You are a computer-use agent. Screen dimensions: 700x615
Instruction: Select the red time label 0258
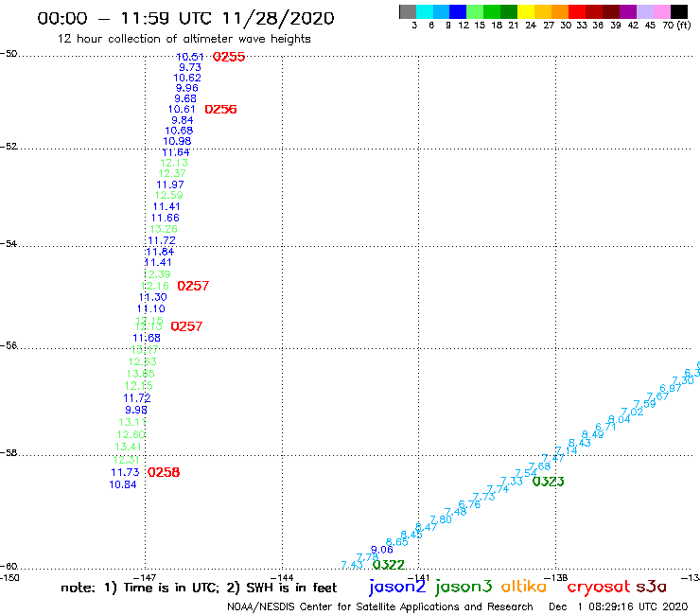(164, 472)
